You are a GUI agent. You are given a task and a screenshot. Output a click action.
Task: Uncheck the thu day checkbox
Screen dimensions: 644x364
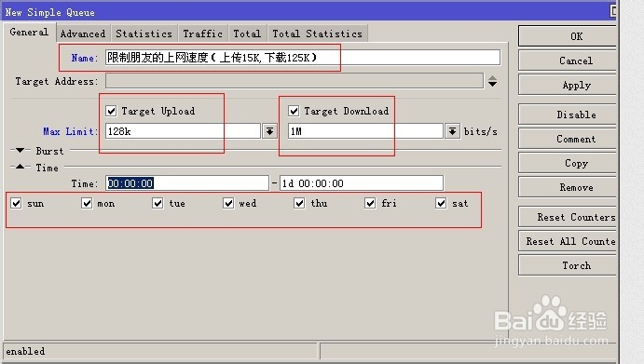(299, 203)
